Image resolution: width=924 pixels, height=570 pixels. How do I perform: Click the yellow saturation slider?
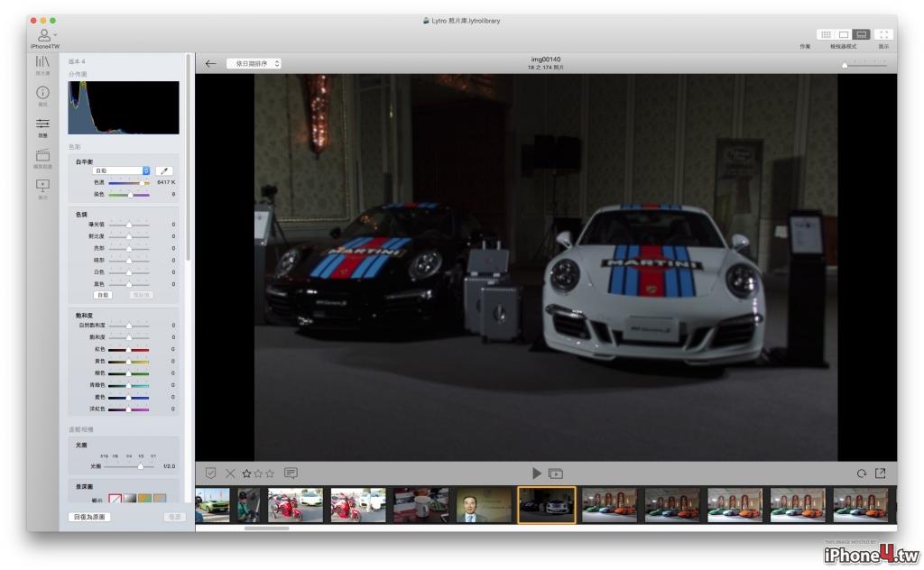click(129, 362)
